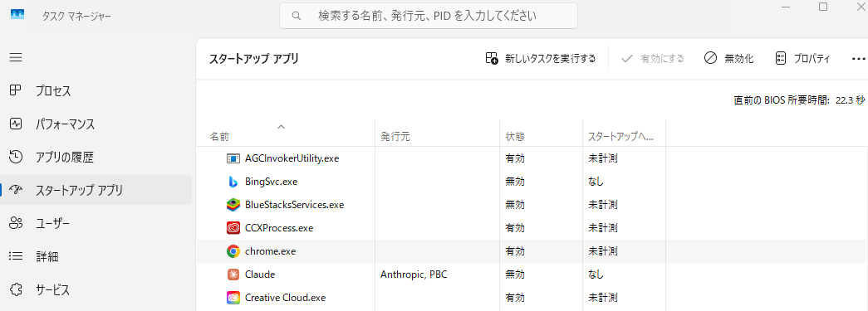Click the ユーザー people icon

(x=16, y=223)
